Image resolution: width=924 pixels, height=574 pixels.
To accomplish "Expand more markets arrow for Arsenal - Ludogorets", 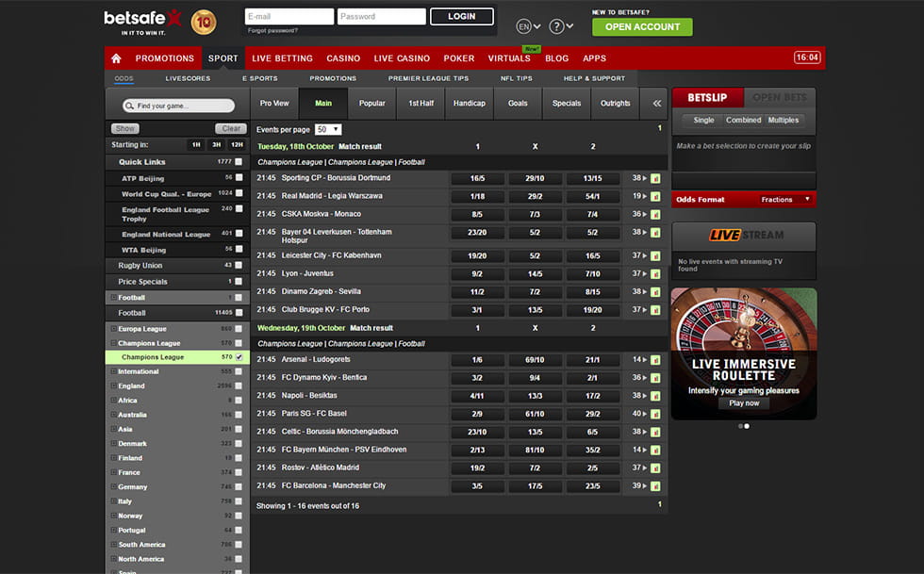I will (x=645, y=359).
